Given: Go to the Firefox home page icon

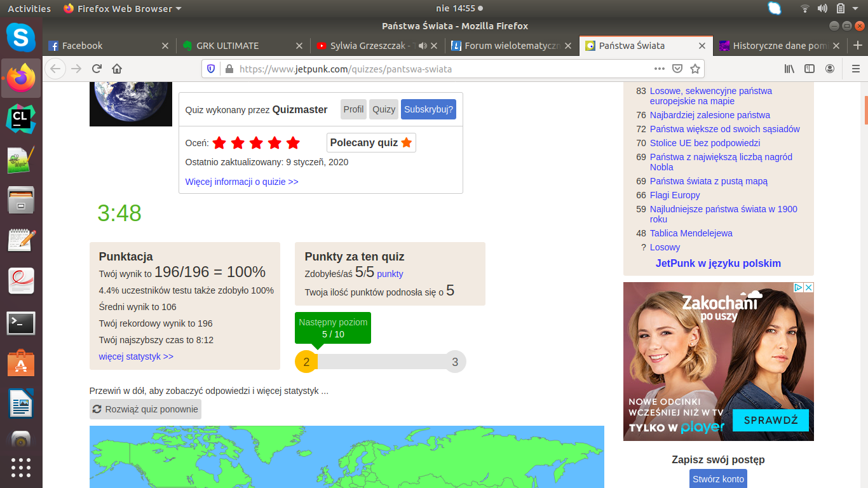Looking at the screenshot, I should (x=117, y=69).
